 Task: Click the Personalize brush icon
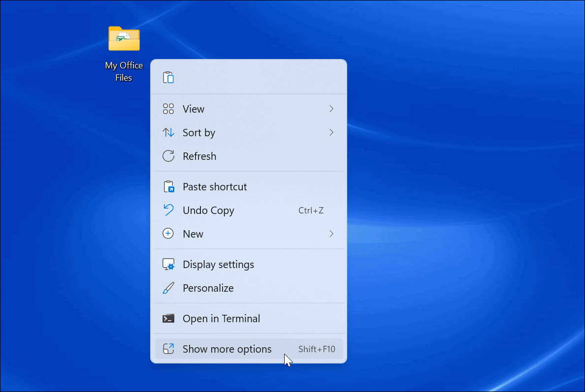[x=168, y=288]
